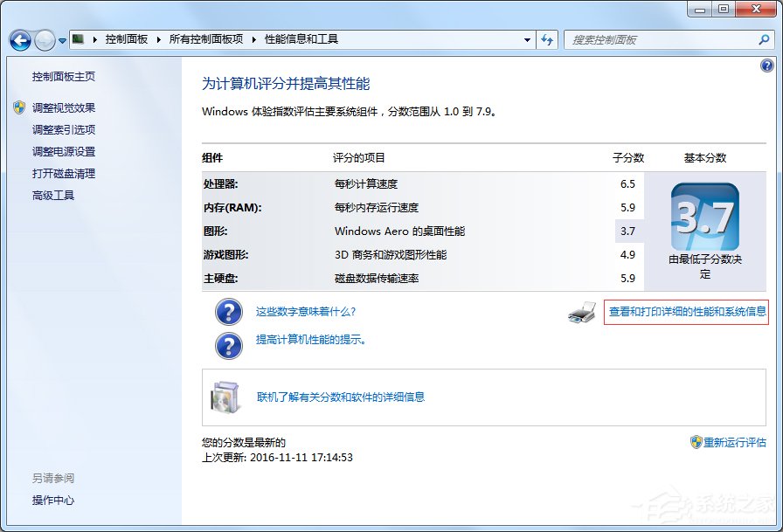This screenshot has height=532, width=783.
Task: Click the printer icon beside 查看和打印详细的性能和系统信息
Action: coord(584,313)
